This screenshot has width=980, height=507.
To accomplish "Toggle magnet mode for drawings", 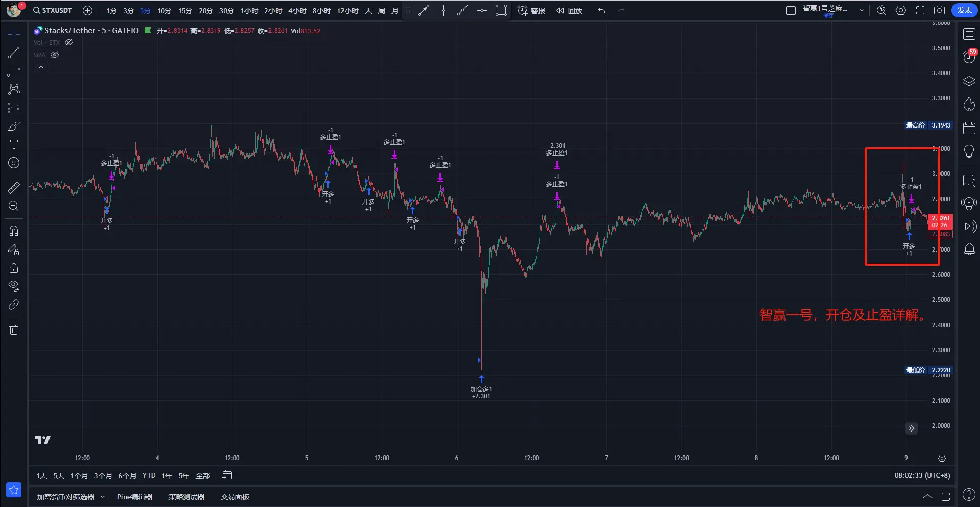I will coord(14,231).
